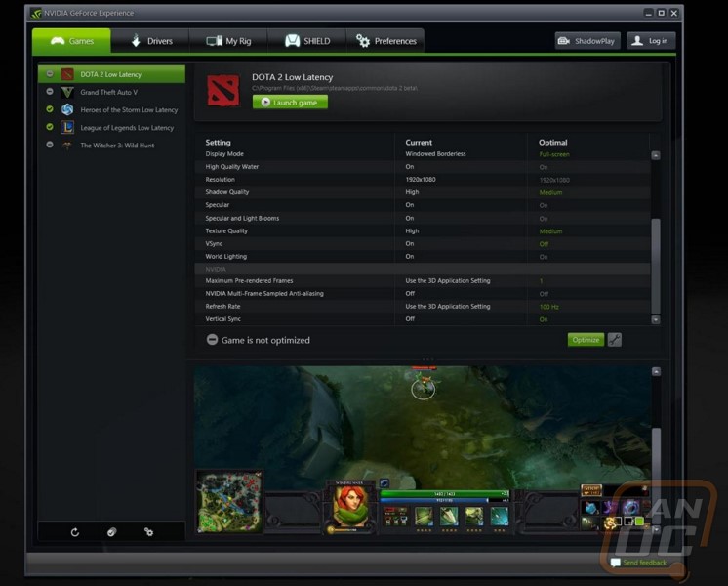Click the Grand Theft Auto V icon
The width and height of the screenshot is (728, 586).
tap(67, 92)
